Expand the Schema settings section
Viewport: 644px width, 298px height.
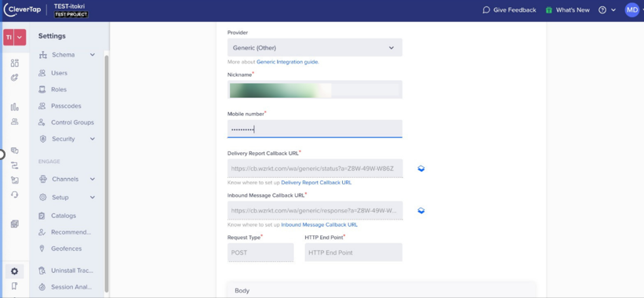pos(67,55)
